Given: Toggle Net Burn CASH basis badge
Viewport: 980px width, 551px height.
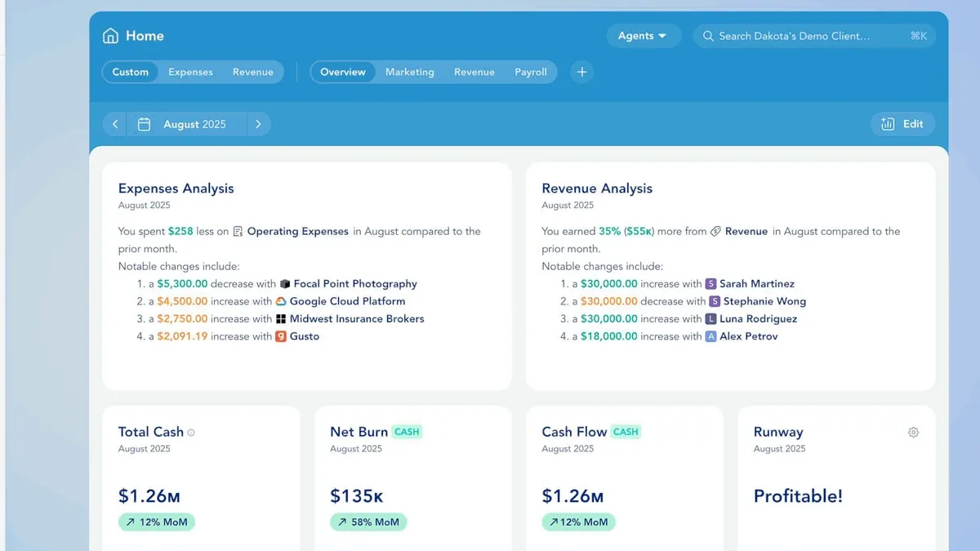Looking at the screenshot, I should (x=407, y=432).
